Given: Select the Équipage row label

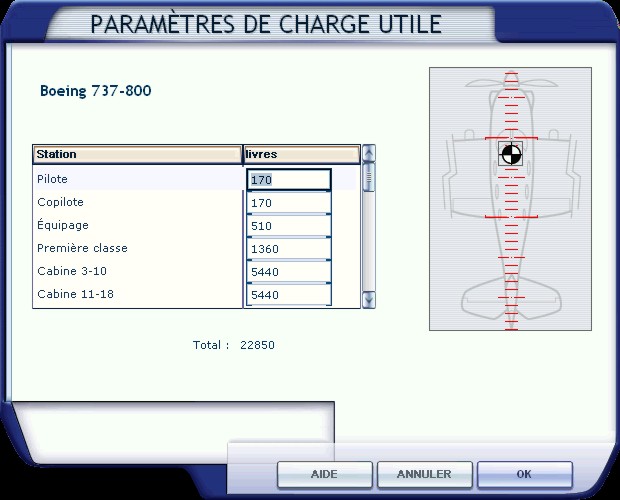Looking at the screenshot, I should coord(62,225).
